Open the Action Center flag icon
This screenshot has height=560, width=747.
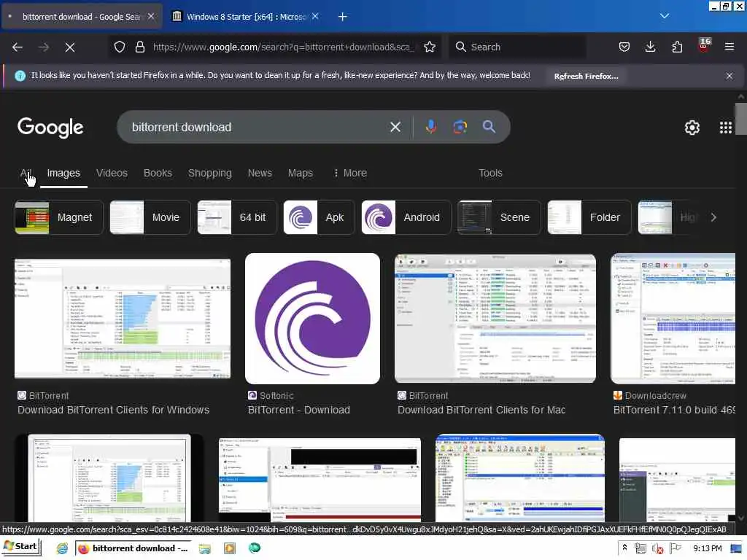coord(675,548)
